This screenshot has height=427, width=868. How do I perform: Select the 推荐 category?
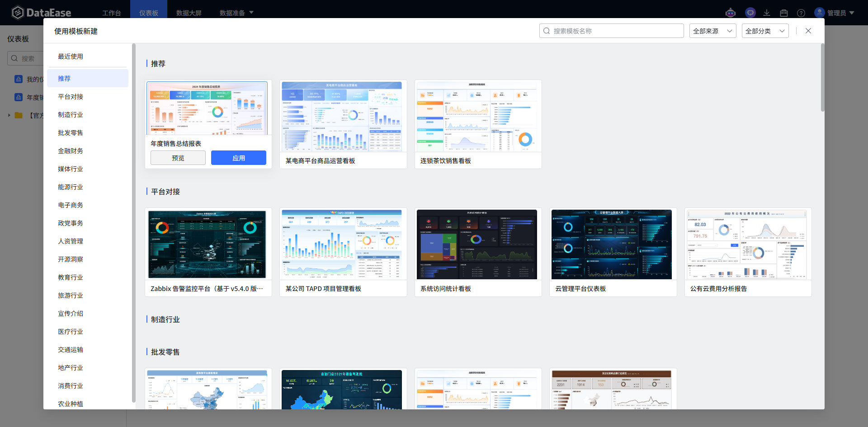[88, 78]
